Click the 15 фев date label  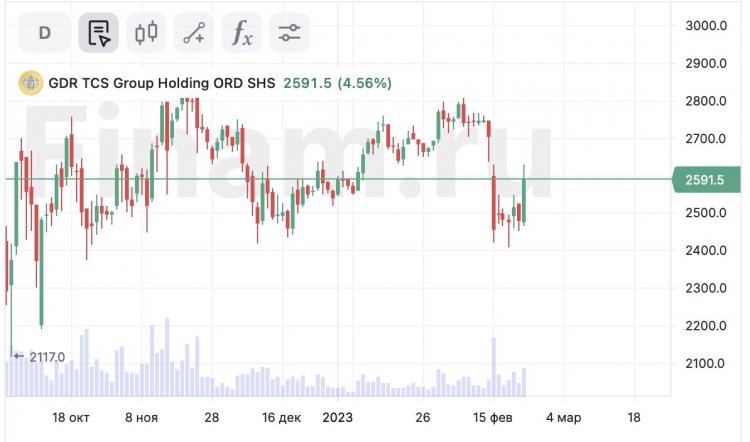click(493, 418)
